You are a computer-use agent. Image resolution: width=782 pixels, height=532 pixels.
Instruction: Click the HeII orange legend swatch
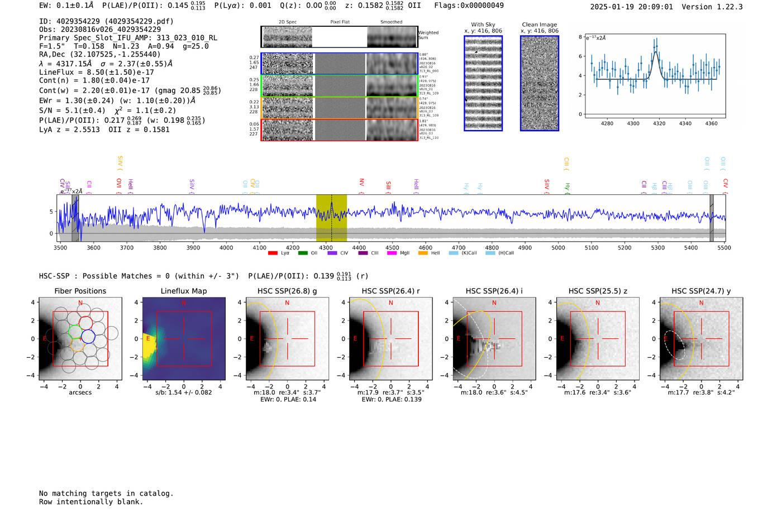coord(423,253)
